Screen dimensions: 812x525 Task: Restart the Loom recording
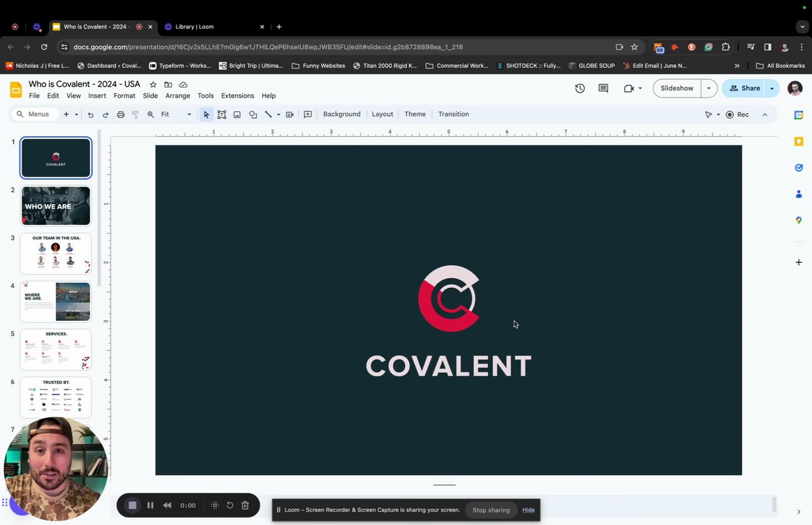pos(230,505)
